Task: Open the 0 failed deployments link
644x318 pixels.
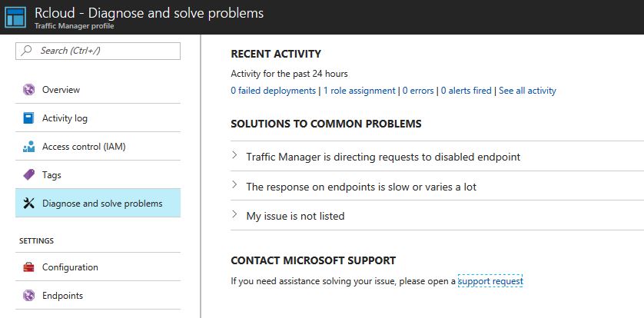Action: pyautogui.click(x=273, y=91)
